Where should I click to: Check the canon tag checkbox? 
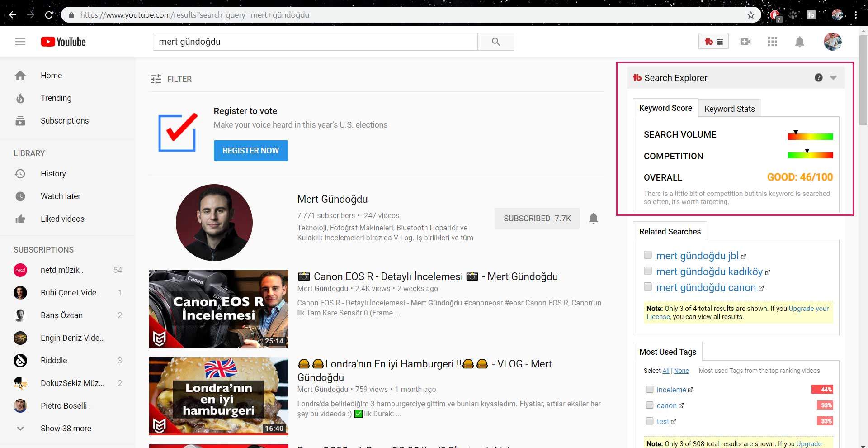coord(650,405)
